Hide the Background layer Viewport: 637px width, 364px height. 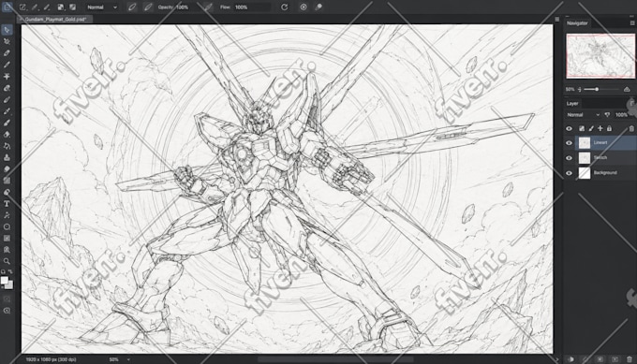(569, 173)
